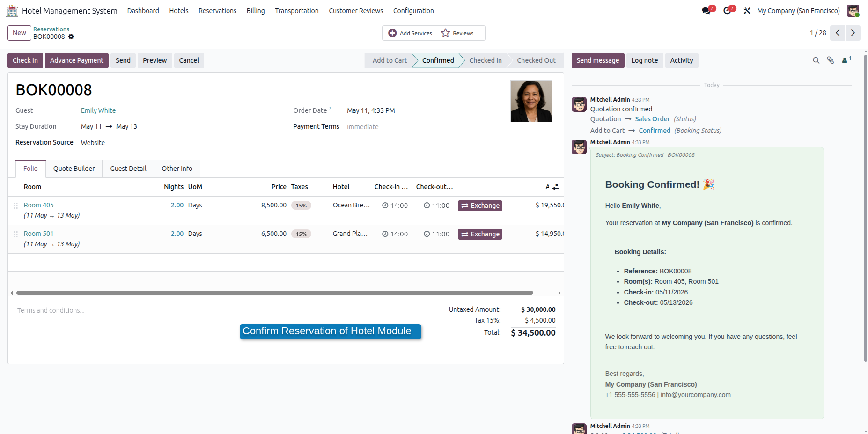Switch to the Other Info tab
This screenshot has width=868, height=434.
[x=177, y=169]
